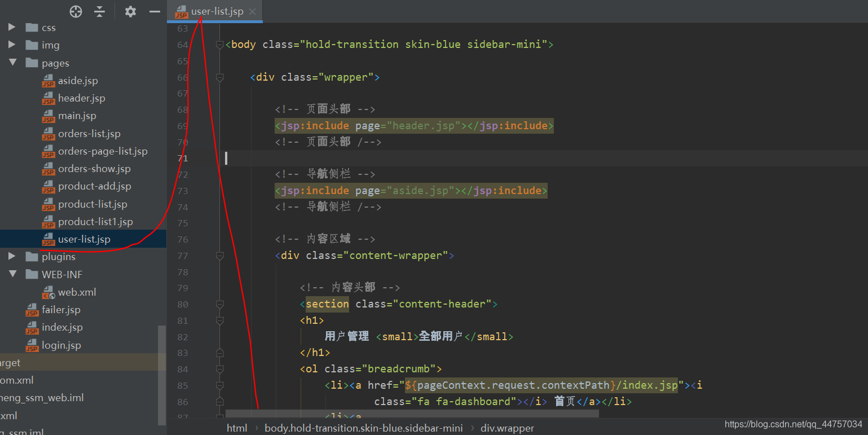Collapse the WEB-INF folder
Screen dimensions: 868x435
point(12,274)
